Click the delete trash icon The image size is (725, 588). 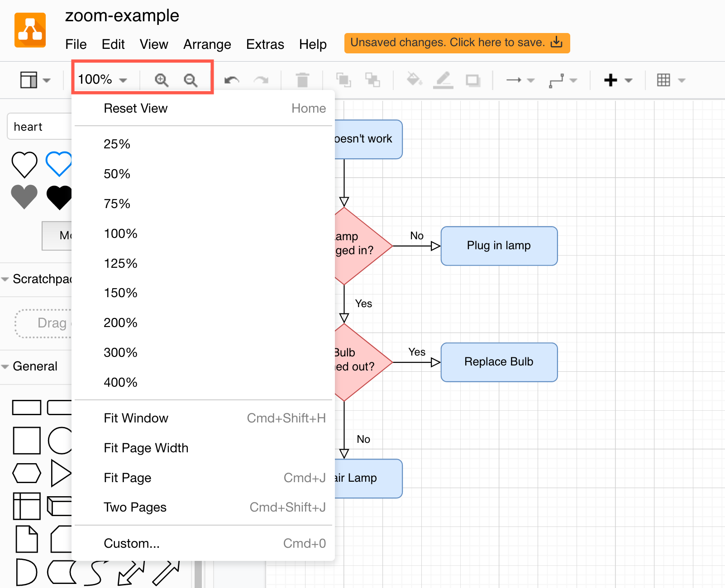pyautogui.click(x=302, y=80)
